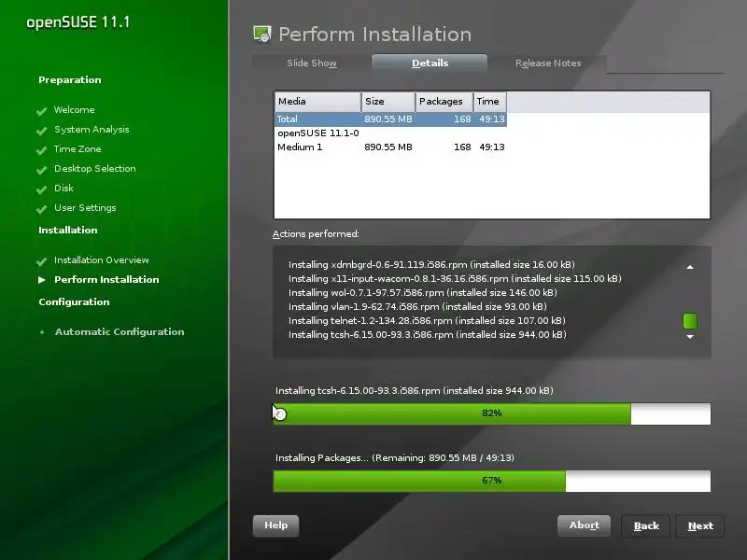Click the Automatic Configuration step
747x560 pixels.
(120, 332)
